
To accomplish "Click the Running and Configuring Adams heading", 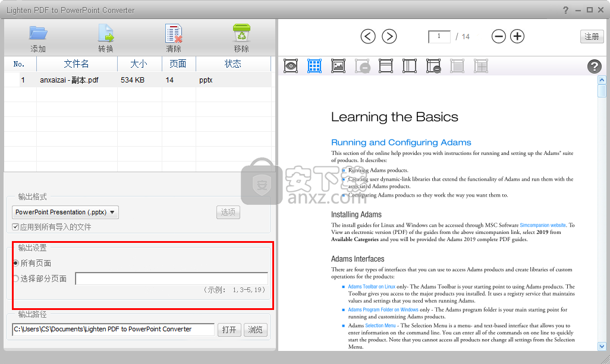I will pos(401,143).
